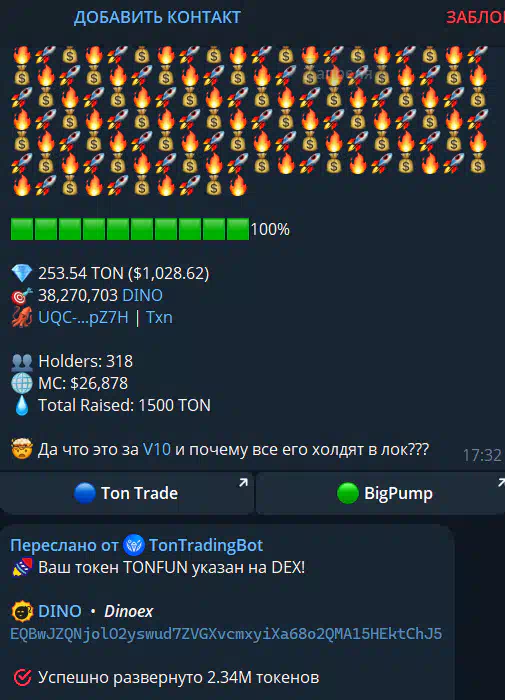Open the TonTradingBot forwarded sender name
This screenshot has height=700, width=505.
(206, 545)
